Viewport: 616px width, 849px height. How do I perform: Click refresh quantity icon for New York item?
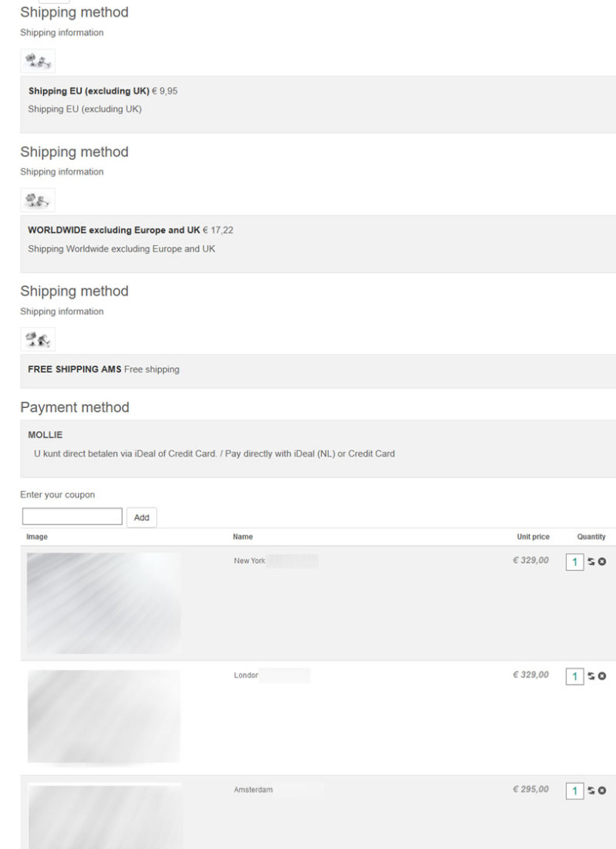coord(592,561)
